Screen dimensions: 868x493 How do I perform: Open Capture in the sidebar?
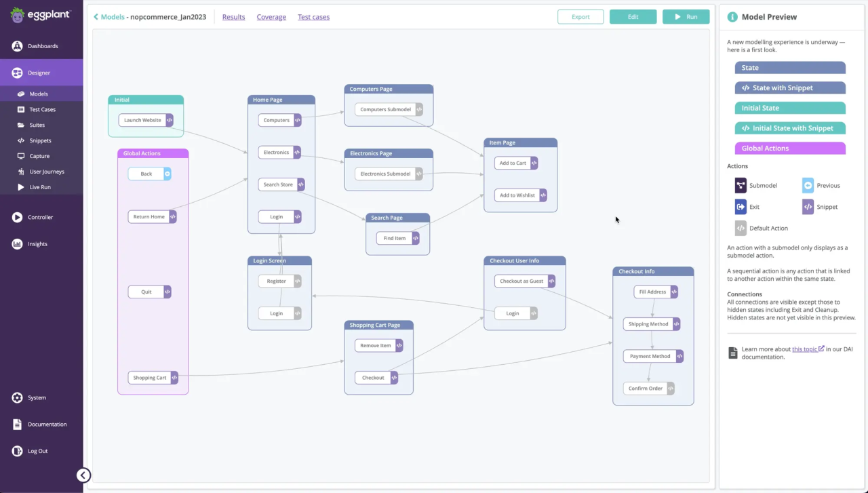tap(41, 156)
